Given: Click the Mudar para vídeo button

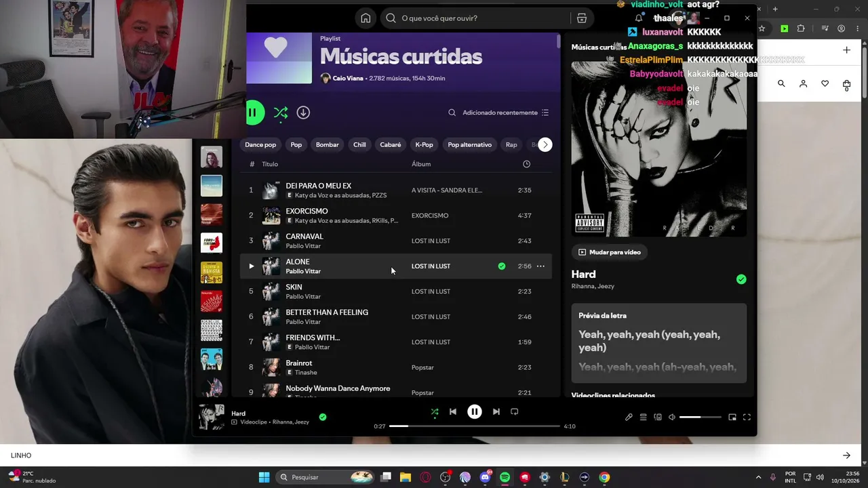Looking at the screenshot, I should tap(610, 252).
